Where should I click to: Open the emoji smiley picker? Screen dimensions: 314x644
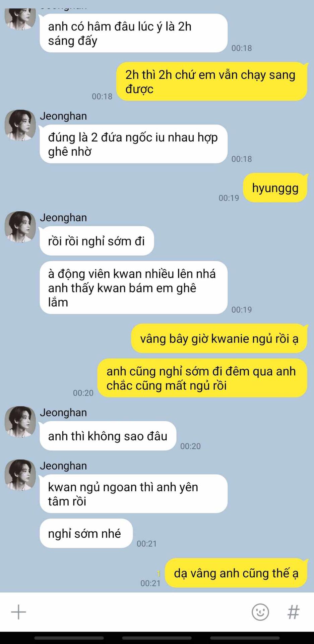[x=260, y=612]
